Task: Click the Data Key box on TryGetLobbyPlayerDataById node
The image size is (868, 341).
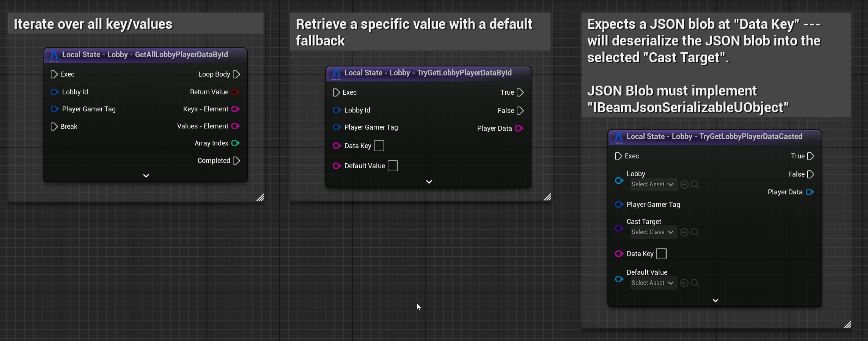Action: tap(379, 146)
